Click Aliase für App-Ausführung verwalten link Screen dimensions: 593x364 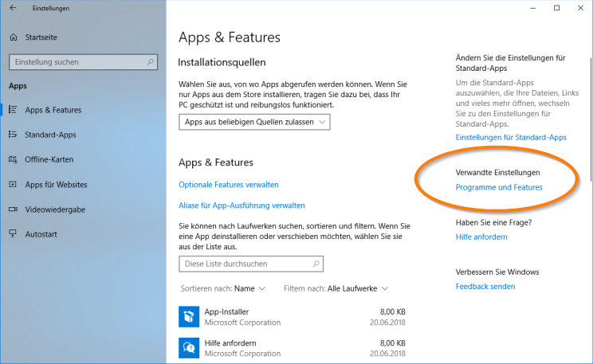[242, 205]
